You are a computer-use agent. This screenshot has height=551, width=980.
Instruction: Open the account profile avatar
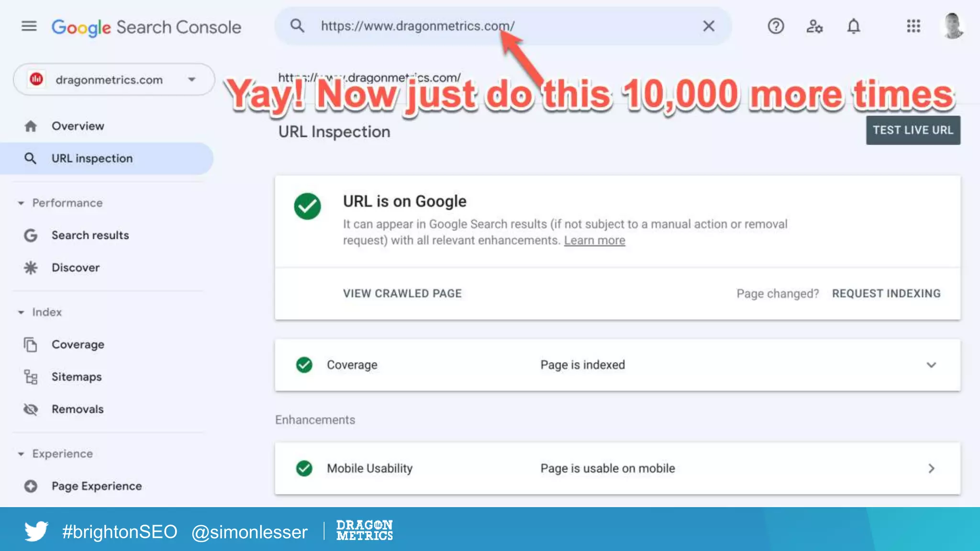[952, 26]
